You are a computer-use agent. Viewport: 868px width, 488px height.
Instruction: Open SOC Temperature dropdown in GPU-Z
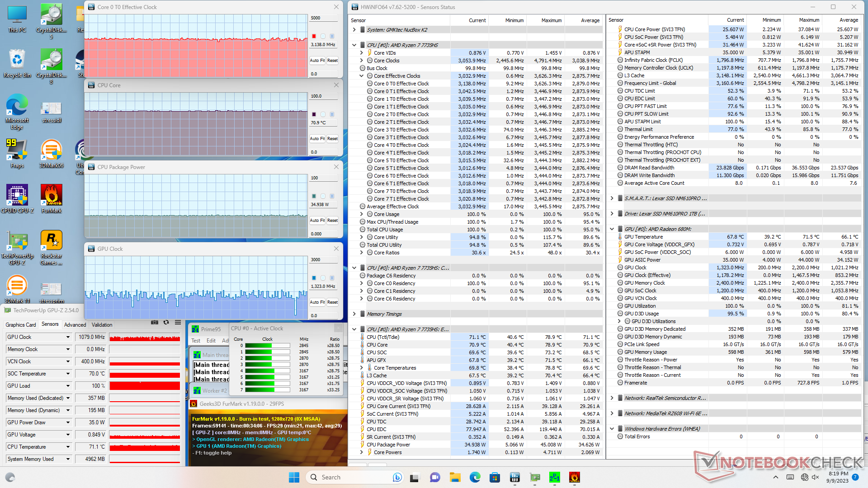68,374
